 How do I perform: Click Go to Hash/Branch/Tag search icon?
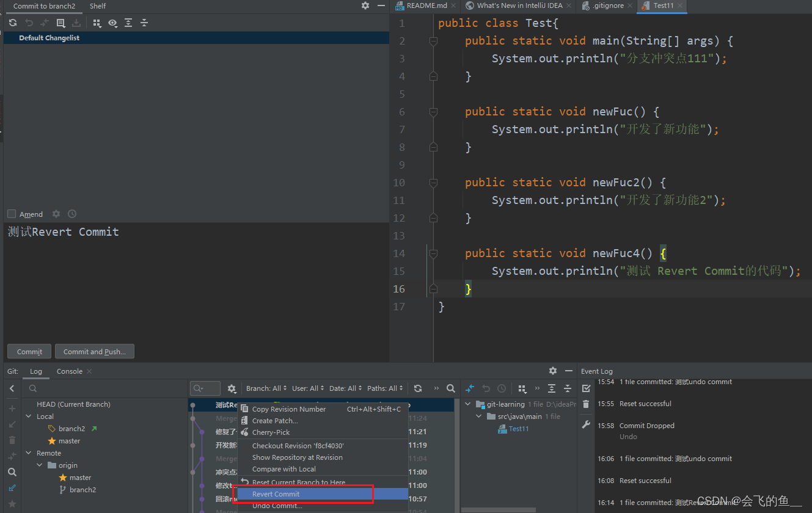(x=451, y=388)
